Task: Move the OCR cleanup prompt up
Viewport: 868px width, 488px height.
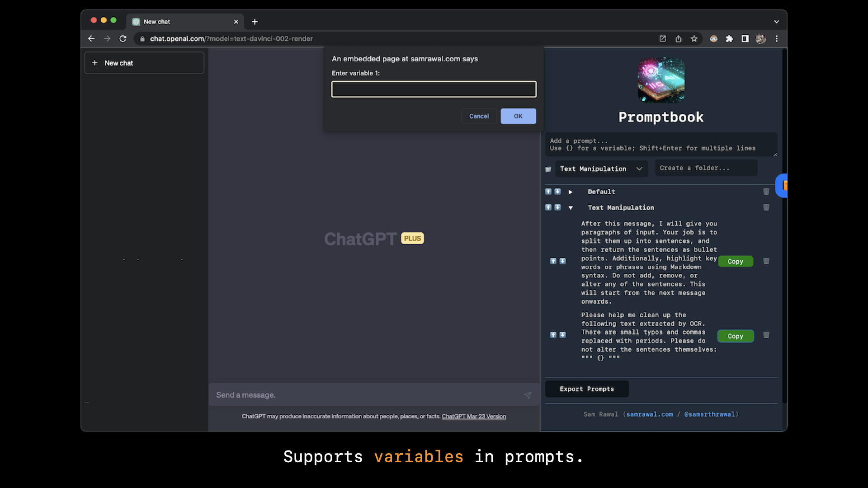Action: coord(553,335)
